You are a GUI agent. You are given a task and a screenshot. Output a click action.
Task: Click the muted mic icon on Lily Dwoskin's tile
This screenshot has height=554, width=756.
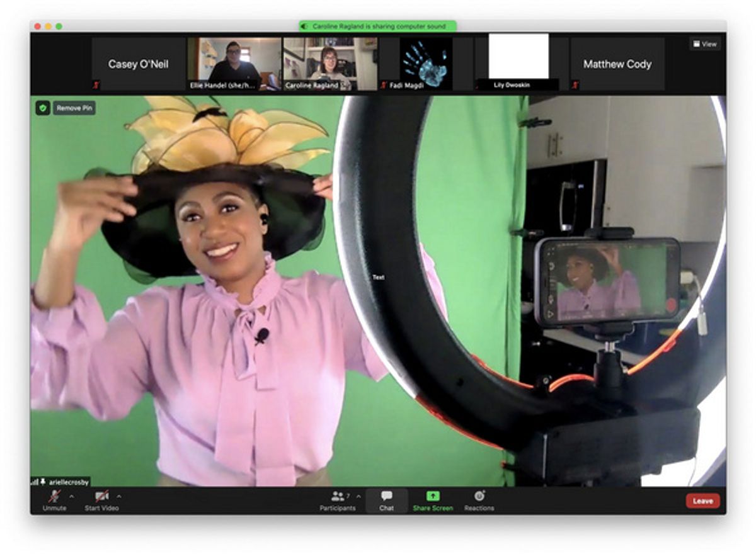[x=476, y=86]
